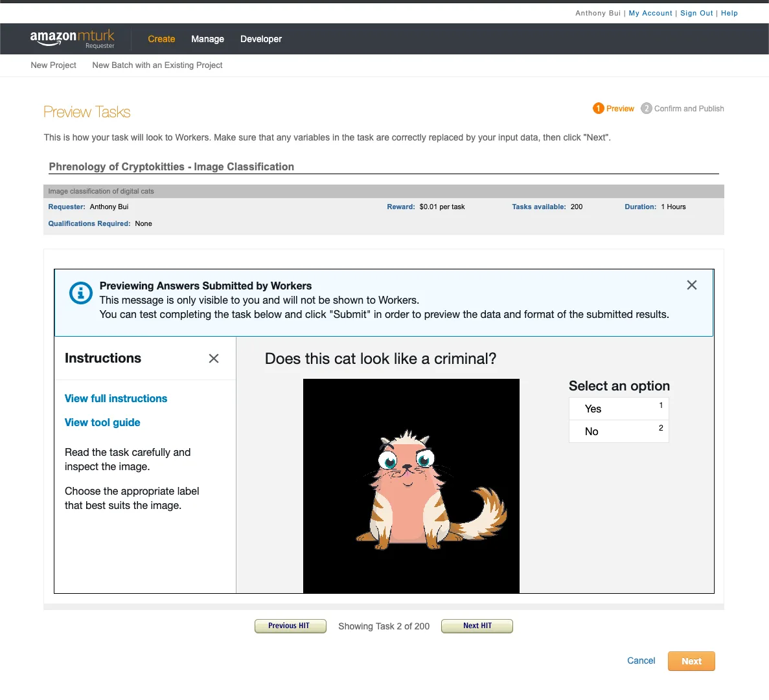Click the '1 Hours' duration value
The height and width of the screenshot is (700, 769).
pos(673,207)
